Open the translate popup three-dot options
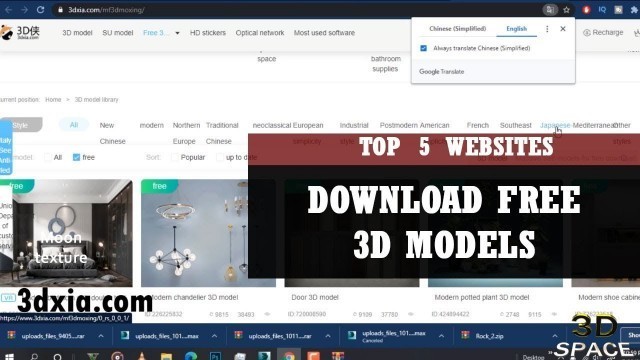Image resolution: width=640 pixels, height=360 pixels. 547,29
